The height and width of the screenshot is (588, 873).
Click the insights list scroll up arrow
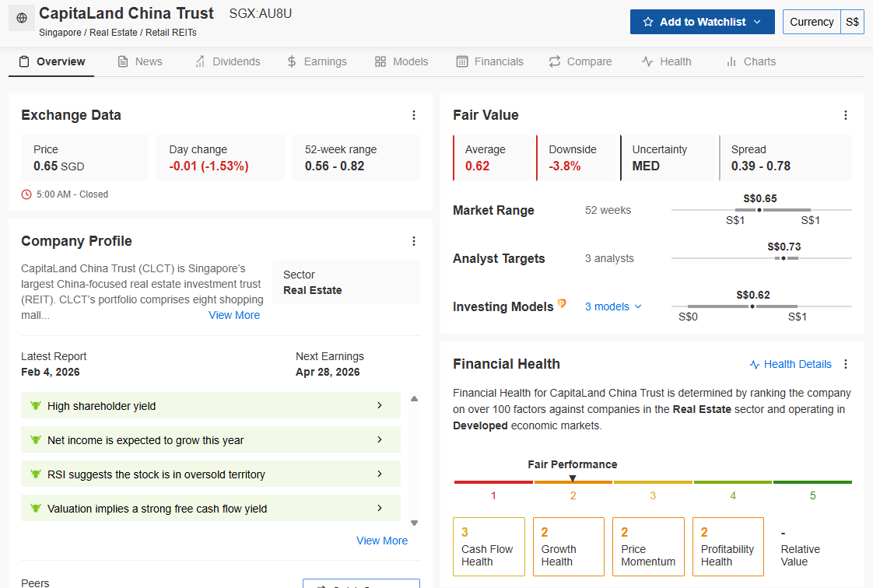414,399
